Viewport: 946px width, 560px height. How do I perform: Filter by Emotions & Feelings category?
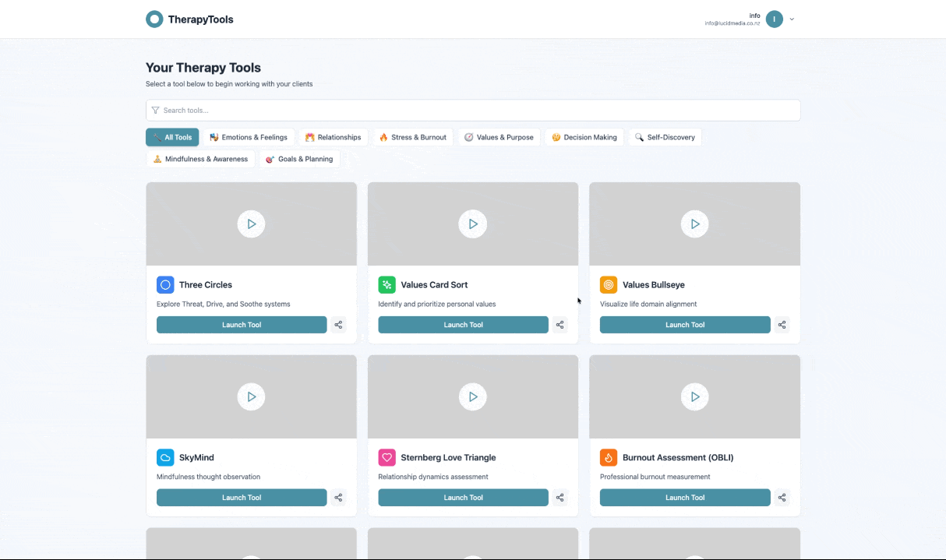(x=249, y=137)
